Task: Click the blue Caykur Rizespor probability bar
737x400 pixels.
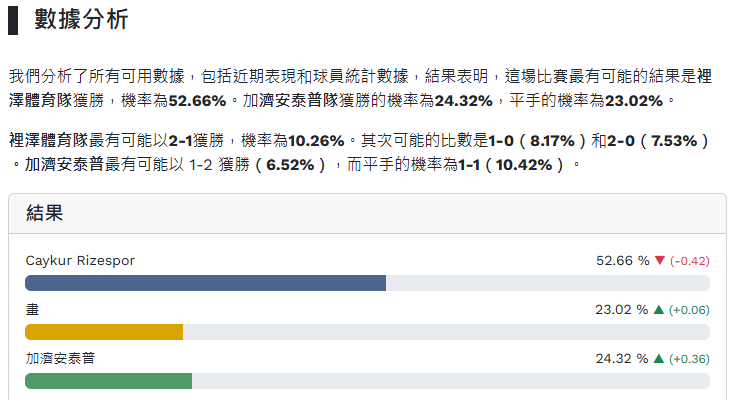Action: tap(205, 283)
